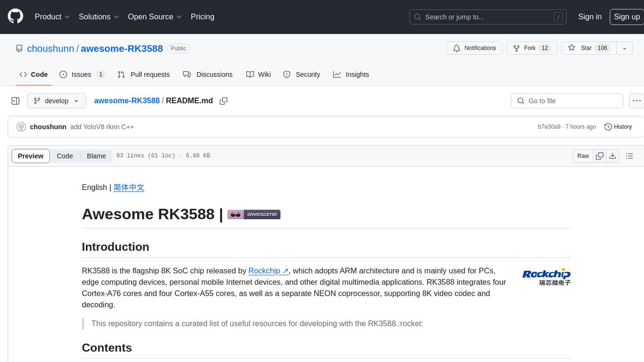
Task: Switch to the Insights tab
Action: [x=351, y=74]
